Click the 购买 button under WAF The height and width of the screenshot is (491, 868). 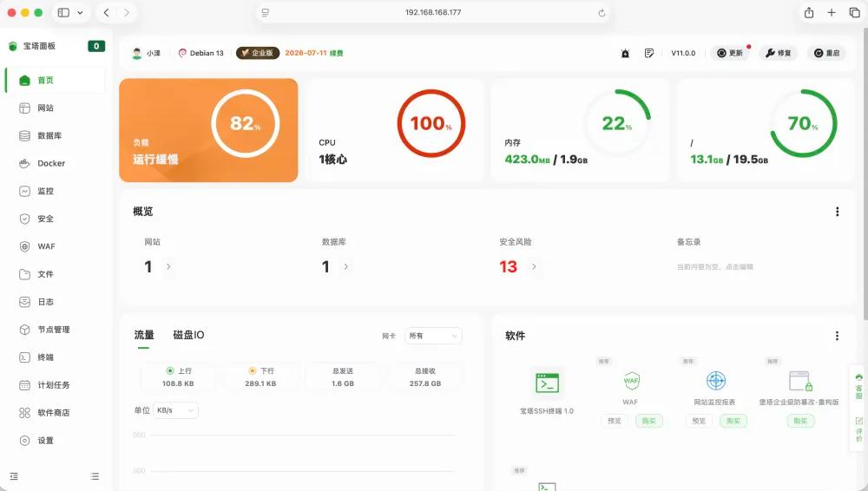pos(648,421)
